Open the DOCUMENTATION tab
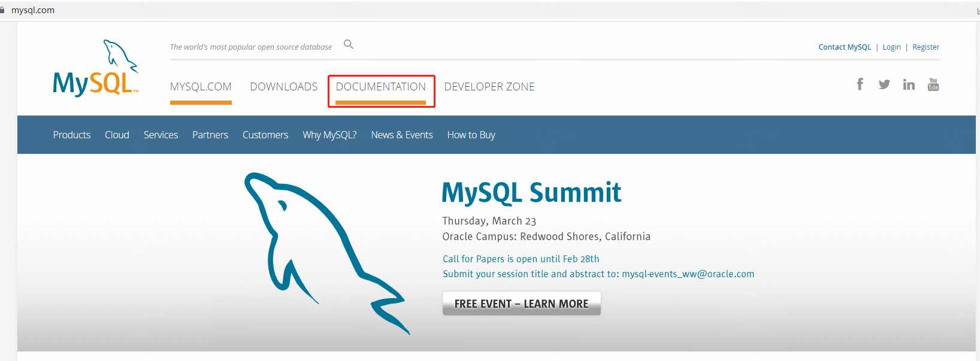The height and width of the screenshot is (361, 980). (381, 87)
